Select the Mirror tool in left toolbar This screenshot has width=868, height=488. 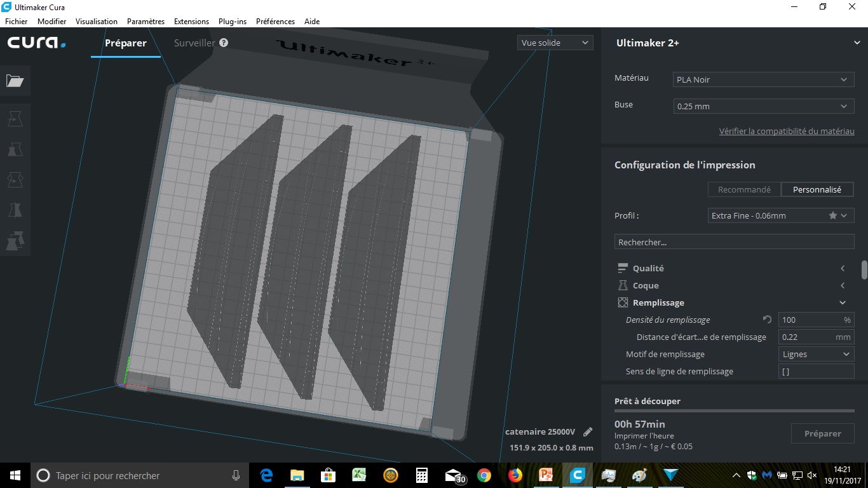pyautogui.click(x=15, y=210)
